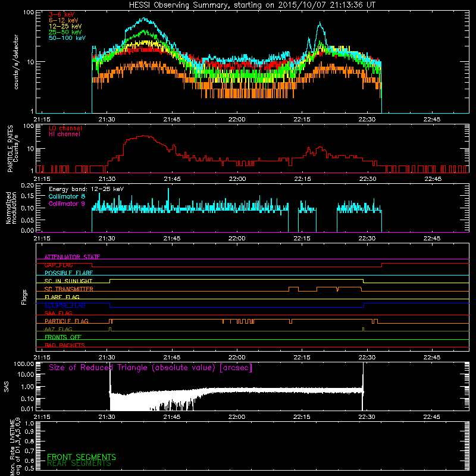Click the vertical Flags axis label
Viewport: 476px width, 476px height.
[24, 297]
